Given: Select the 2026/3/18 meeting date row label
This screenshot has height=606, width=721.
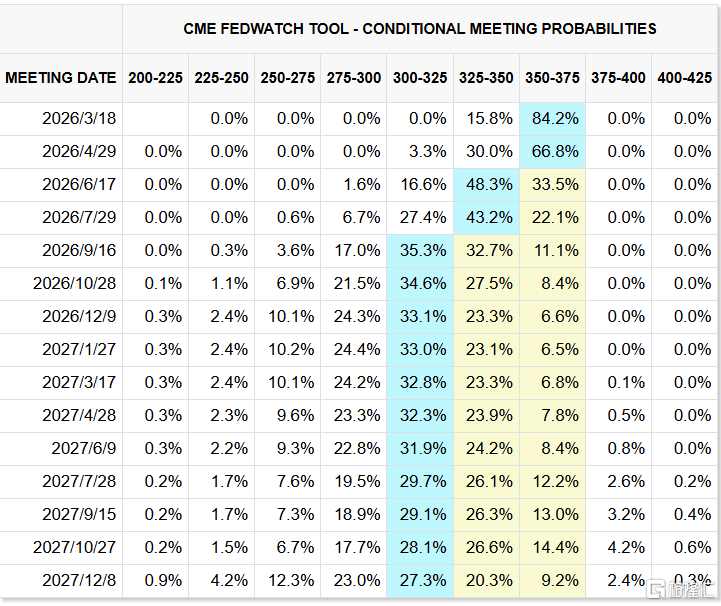Looking at the screenshot, I should pos(79,119).
